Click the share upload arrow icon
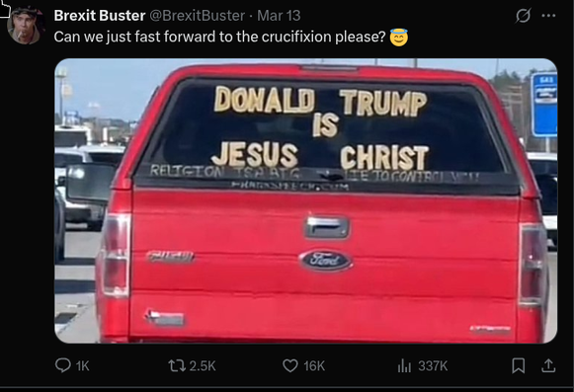574x392 pixels. [x=548, y=365]
